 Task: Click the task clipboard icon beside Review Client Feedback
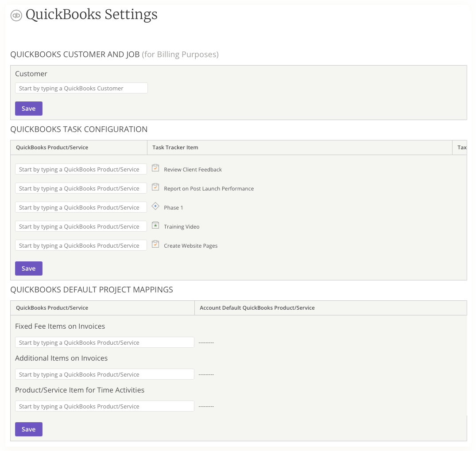pos(155,168)
